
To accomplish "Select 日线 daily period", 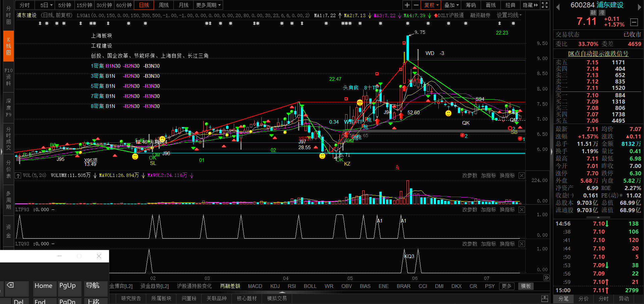I will 144,5.
